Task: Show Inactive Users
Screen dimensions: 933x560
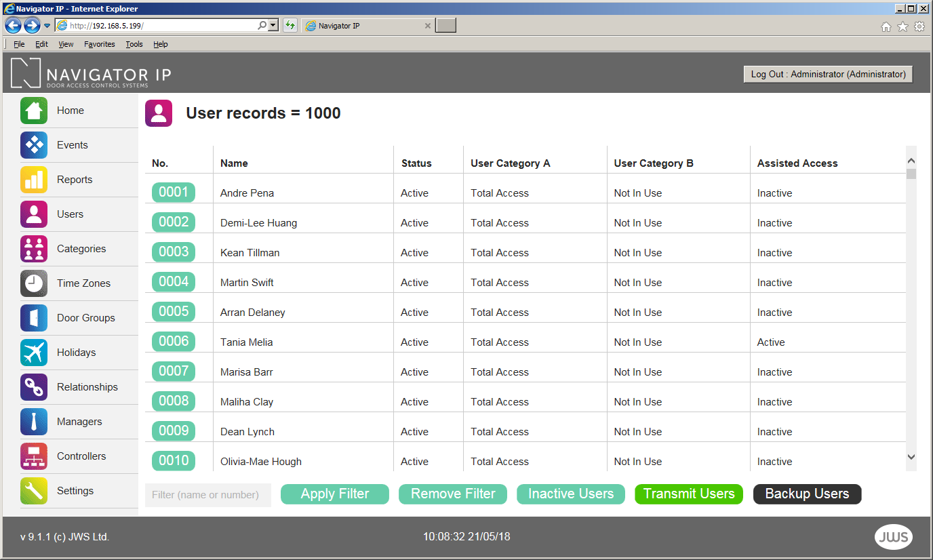Action: coord(571,494)
